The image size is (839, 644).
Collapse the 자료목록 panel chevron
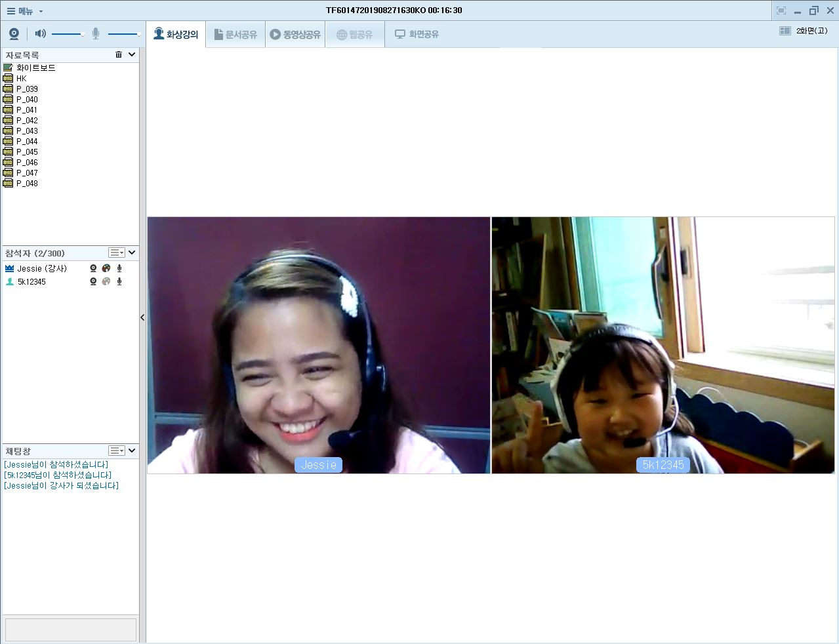132,54
